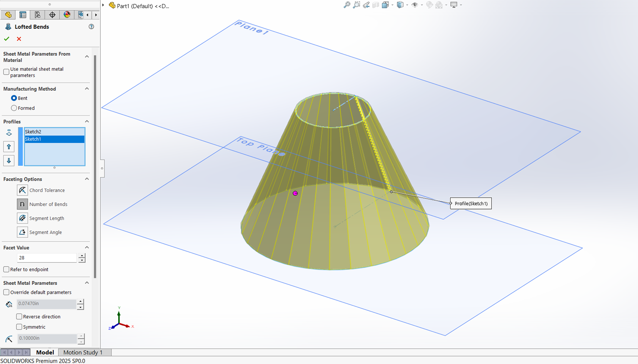Activate the Zoom to Area tool
Viewport: 638px width, 364px height.
pos(356,5)
